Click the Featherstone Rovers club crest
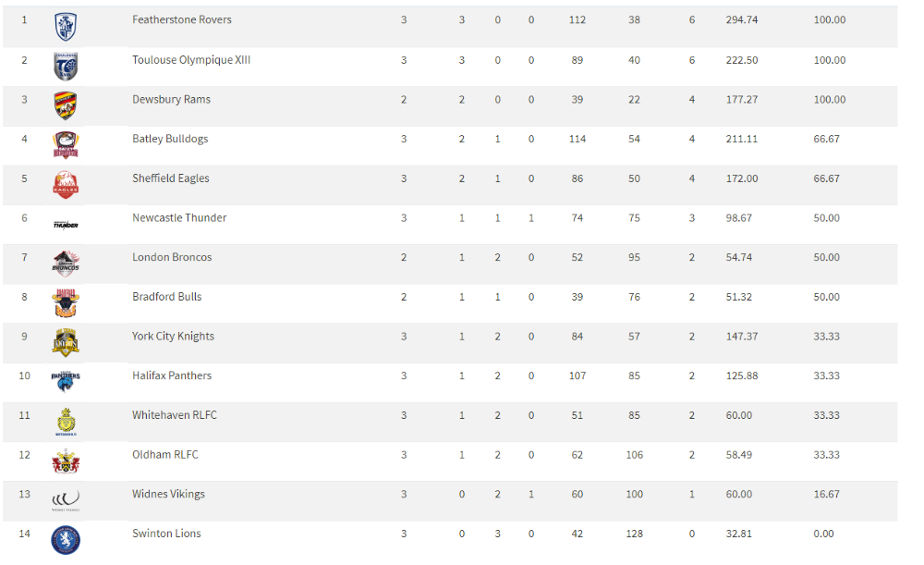 tap(66, 27)
